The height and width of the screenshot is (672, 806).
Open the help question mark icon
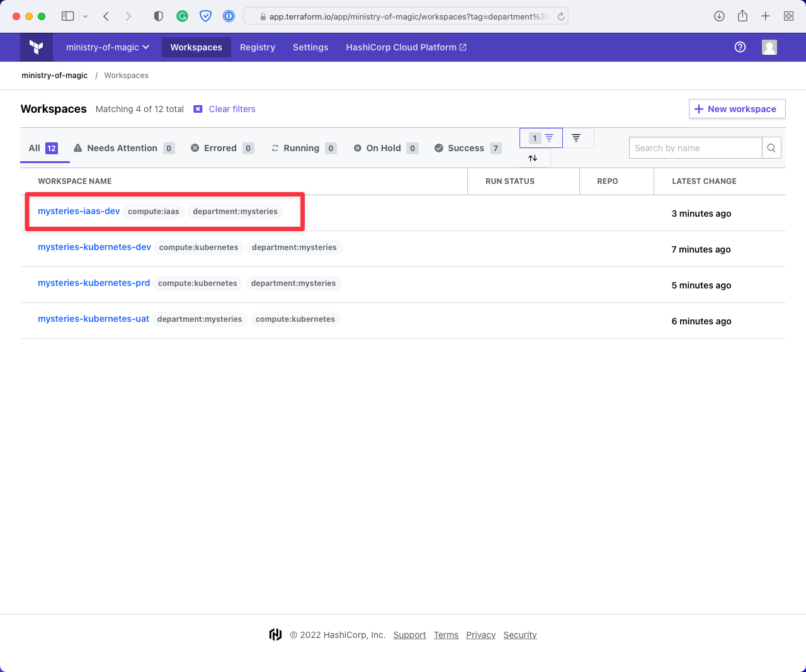(x=741, y=47)
